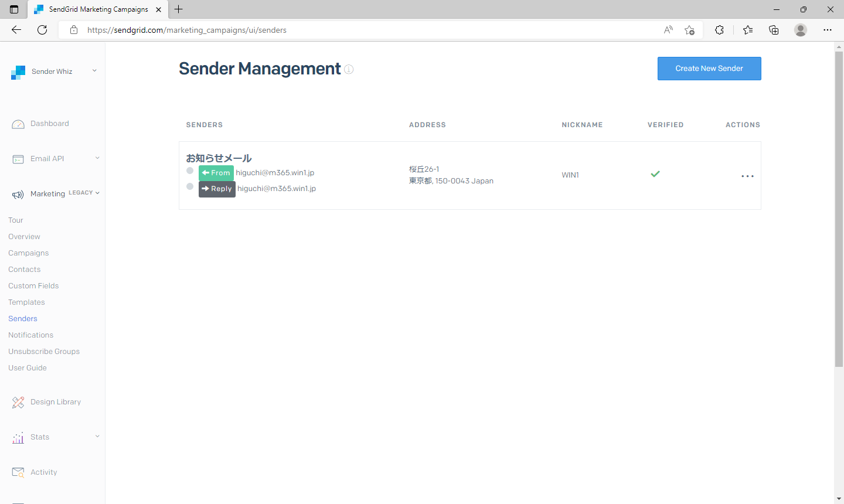This screenshot has height=504, width=844.
Task: Click the ACTIONS column header
Action: coord(743,125)
